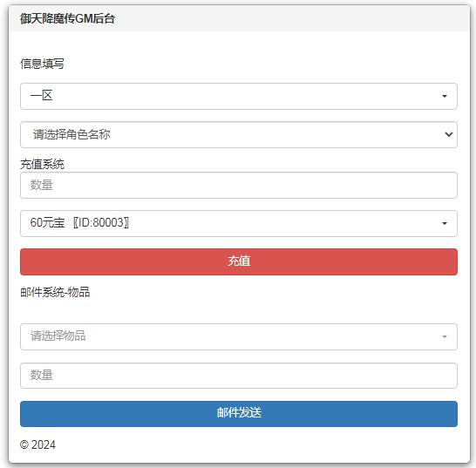Click the 邮件系统-物品 section label
Viewport: 476px width, 468px height.
tap(55, 292)
